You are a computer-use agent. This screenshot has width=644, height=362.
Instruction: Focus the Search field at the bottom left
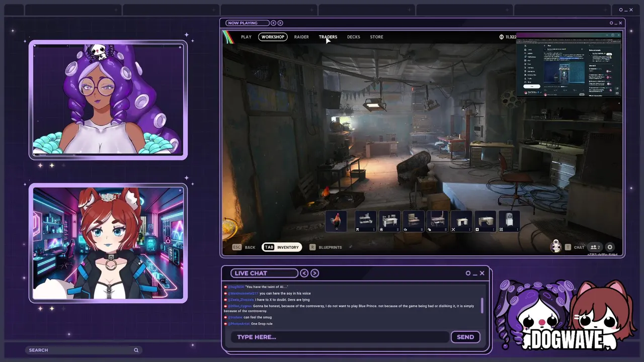(83, 350)
